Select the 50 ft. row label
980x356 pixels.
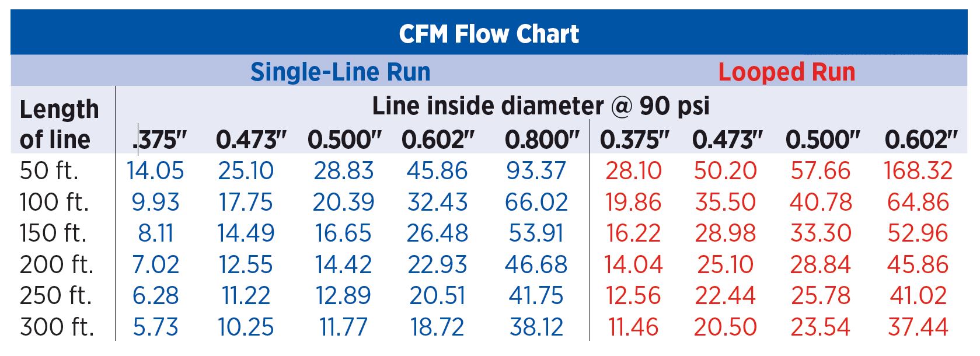[x=49, y=171]
